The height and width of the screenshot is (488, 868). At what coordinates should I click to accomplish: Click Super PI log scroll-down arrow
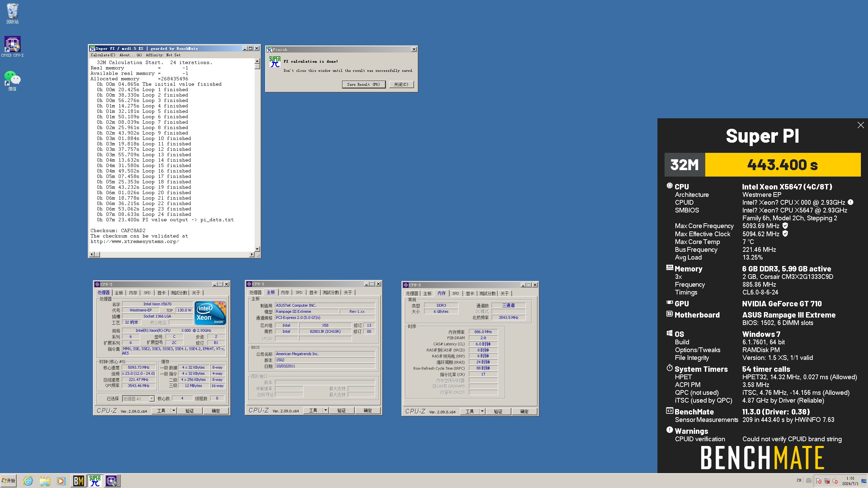257,249
